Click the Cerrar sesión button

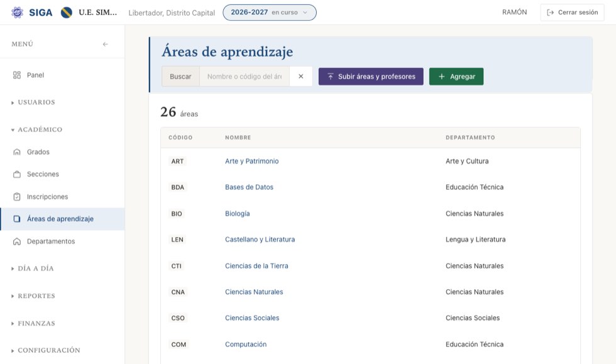(572, 13)
